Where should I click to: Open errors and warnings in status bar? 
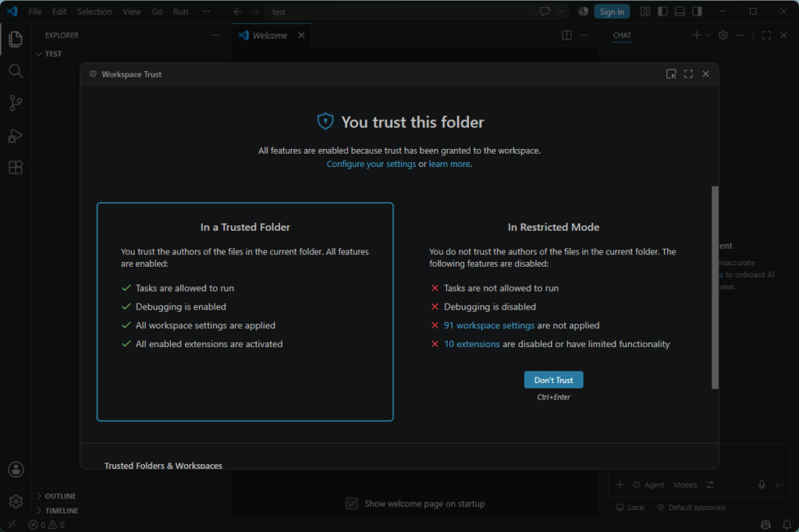(46, 525)
